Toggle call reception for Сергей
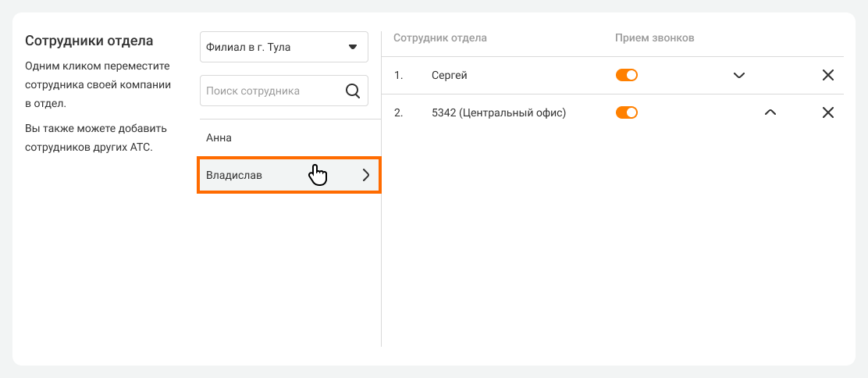This screenshot has width=868, height=378. coord(627,75)
